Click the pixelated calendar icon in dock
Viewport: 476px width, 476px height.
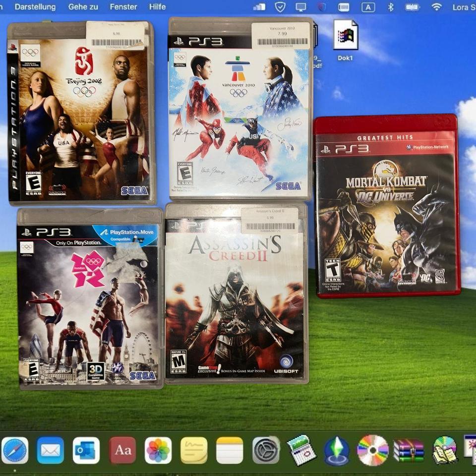click(x=301, y=450)
